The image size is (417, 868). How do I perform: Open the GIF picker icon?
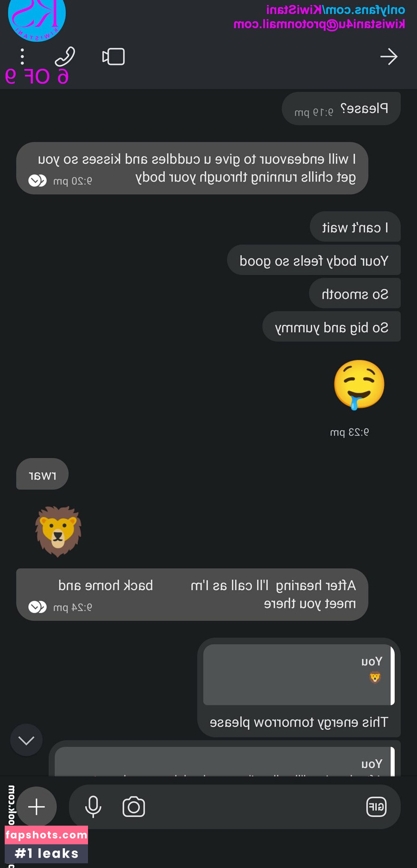[x=376, y=807]
